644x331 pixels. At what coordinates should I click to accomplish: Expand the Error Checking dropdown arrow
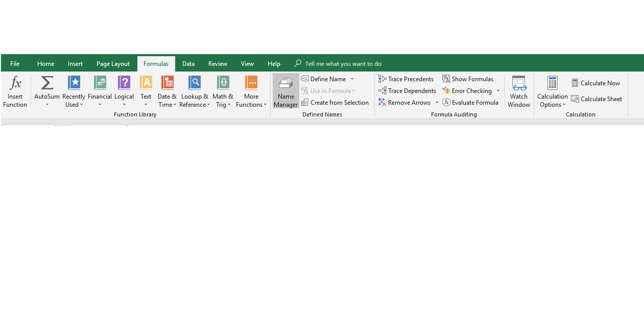pyautogui.click(x=498, y=90)
